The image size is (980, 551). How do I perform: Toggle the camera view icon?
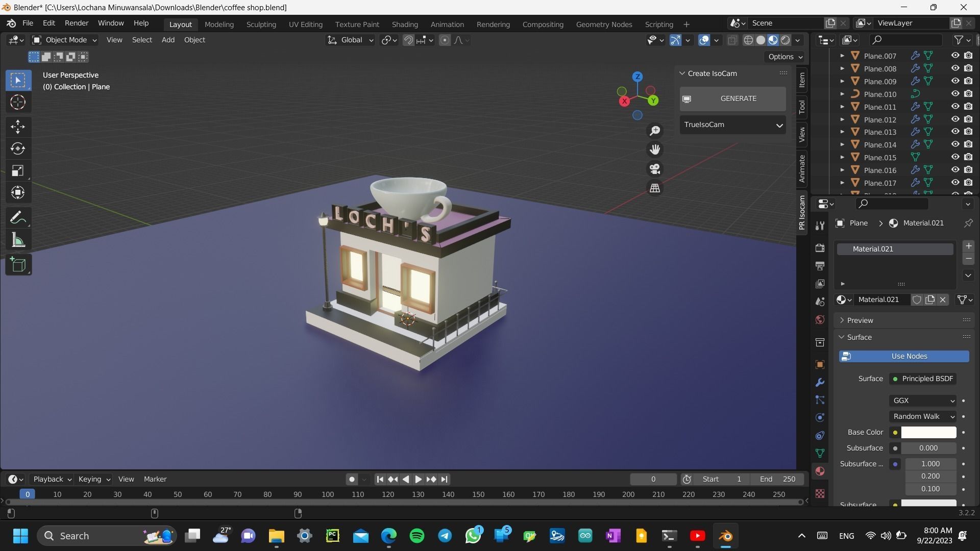(x=655, y=169)
